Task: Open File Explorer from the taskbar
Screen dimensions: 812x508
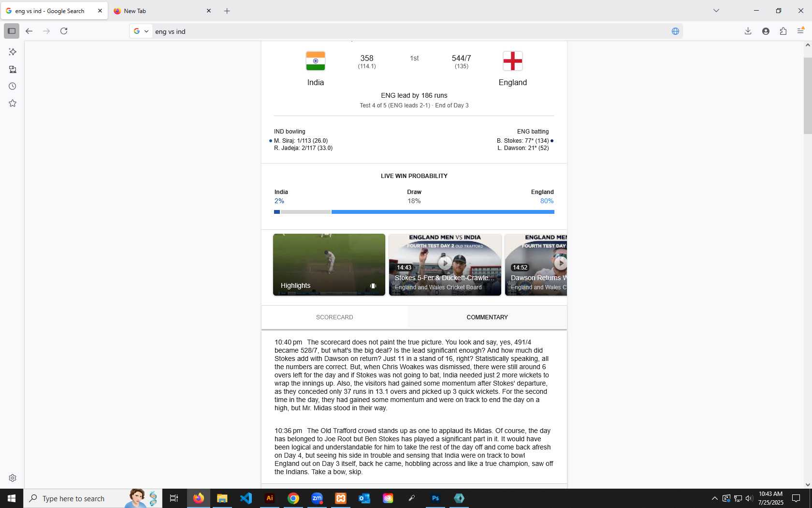Action: pos(222,498)
